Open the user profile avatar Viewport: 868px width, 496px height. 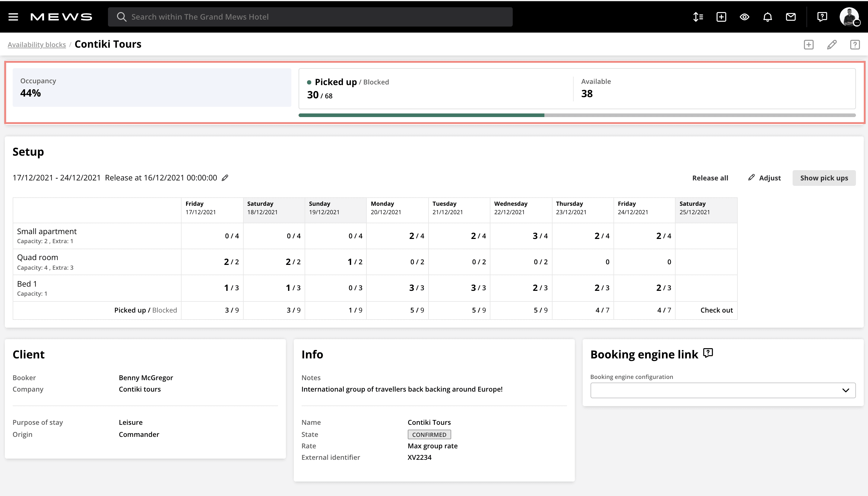849,17
